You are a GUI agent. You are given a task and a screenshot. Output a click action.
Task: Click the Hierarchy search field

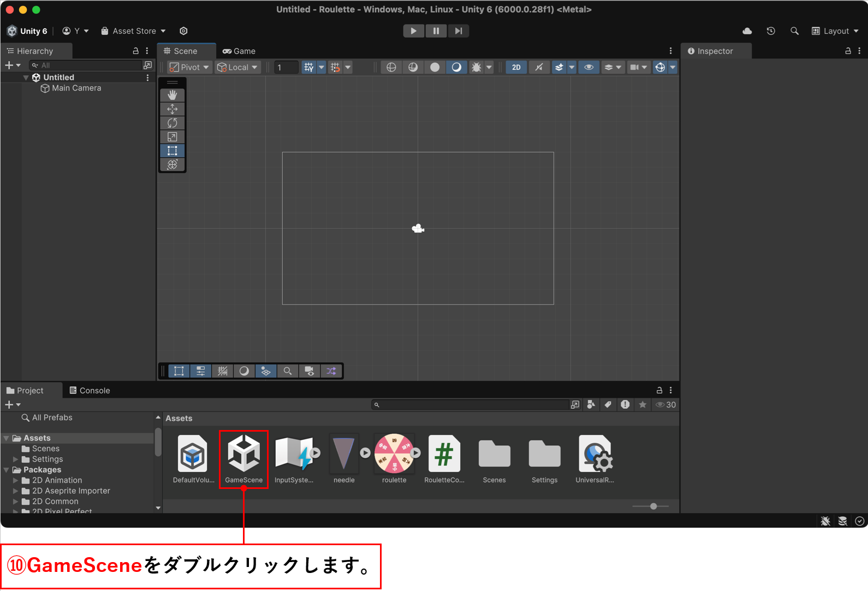[x=86, y=65]
